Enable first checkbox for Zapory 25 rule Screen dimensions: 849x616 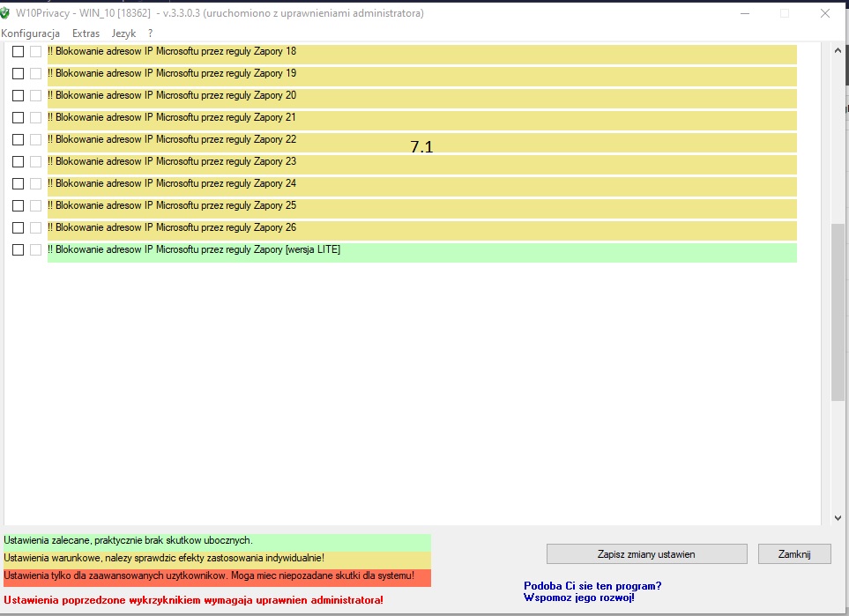pos(18,205)
